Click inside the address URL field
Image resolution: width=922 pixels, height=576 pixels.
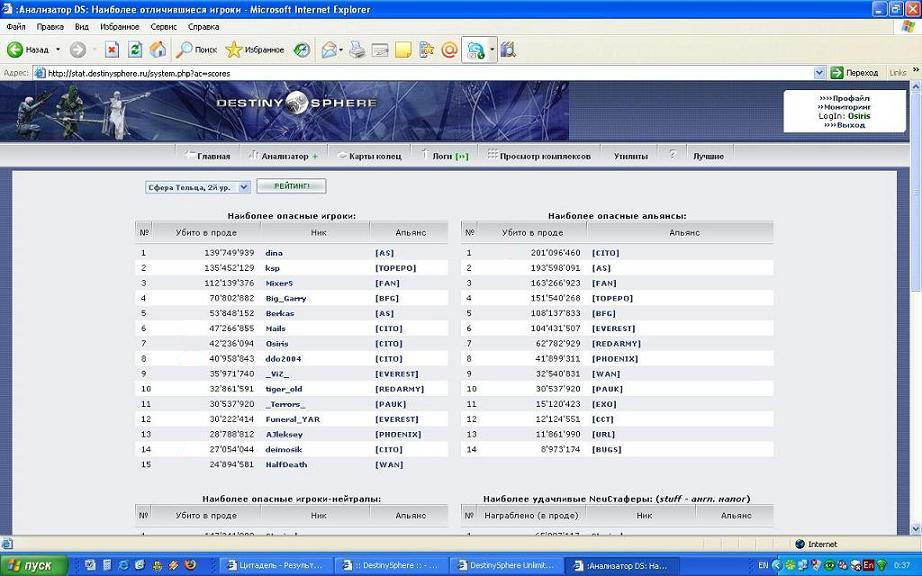(400, 73)
